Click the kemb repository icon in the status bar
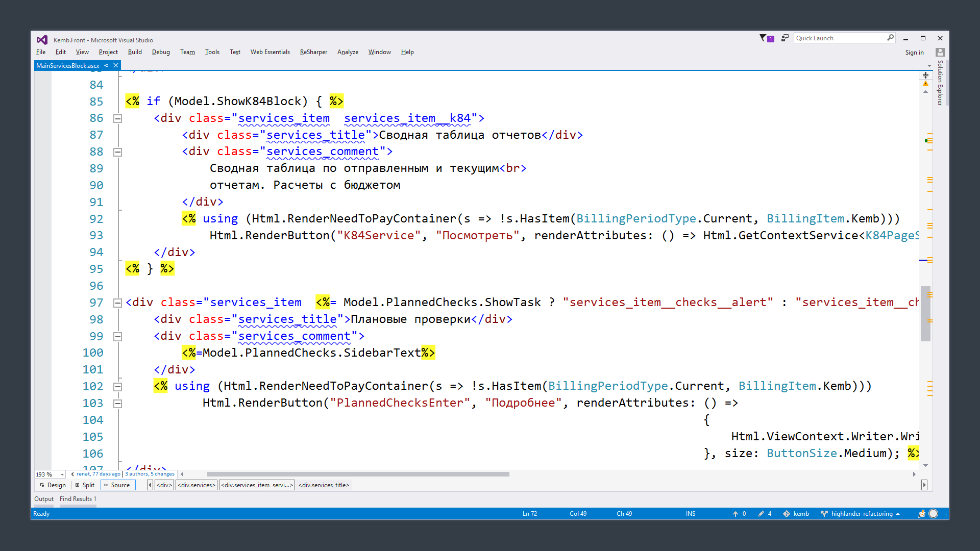 coord(787,514)
